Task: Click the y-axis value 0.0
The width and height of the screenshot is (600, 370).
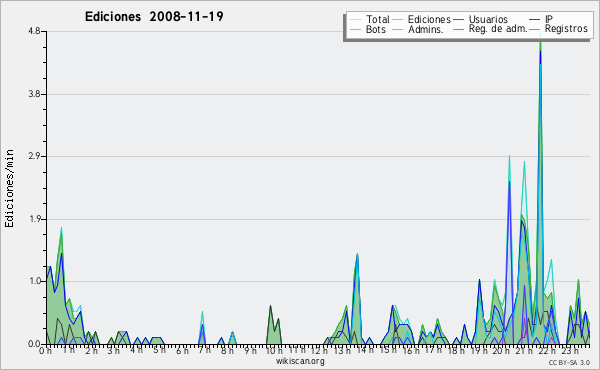Action: (34, 344)
